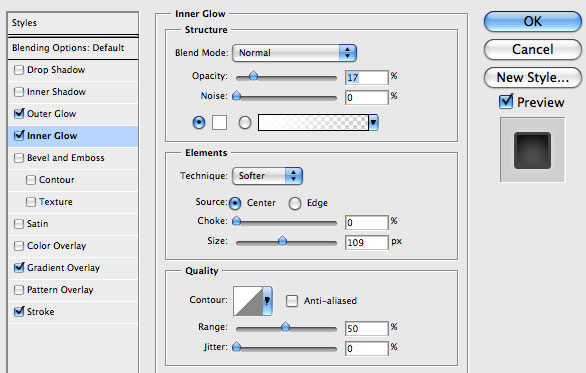Click the gradient preview bar
This screenshot has height=373, width=586.
coord(313,123)
